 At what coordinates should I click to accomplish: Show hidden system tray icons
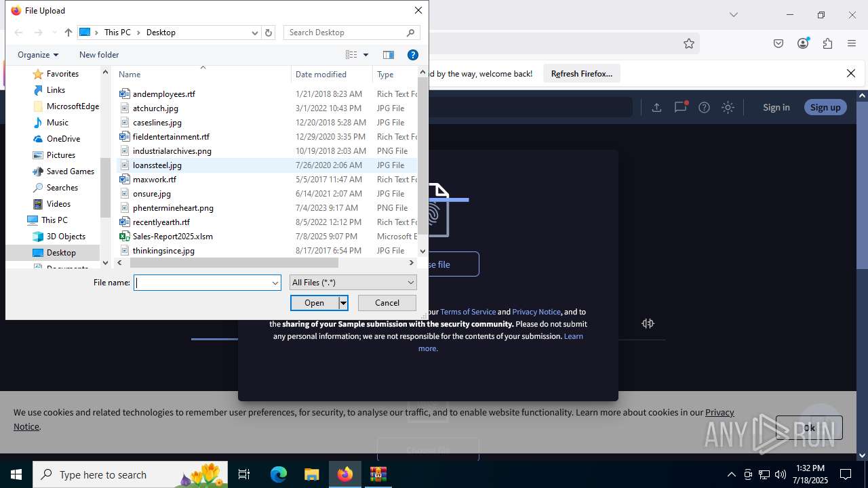click(731, 474)
